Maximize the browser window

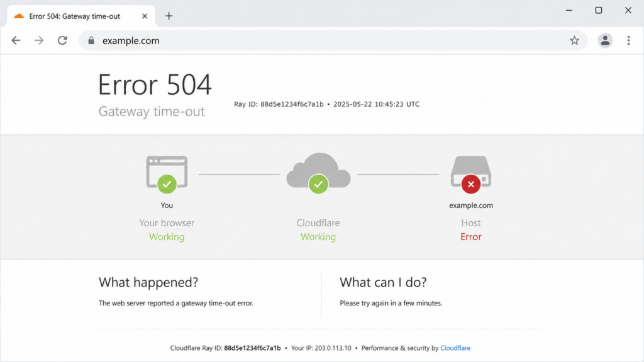point(599,10)
